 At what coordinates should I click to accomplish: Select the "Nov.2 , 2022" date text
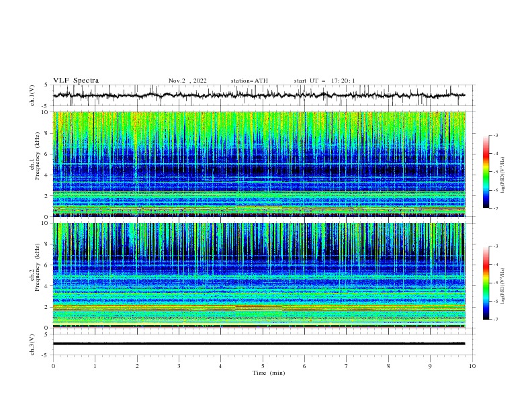(187, 81)
